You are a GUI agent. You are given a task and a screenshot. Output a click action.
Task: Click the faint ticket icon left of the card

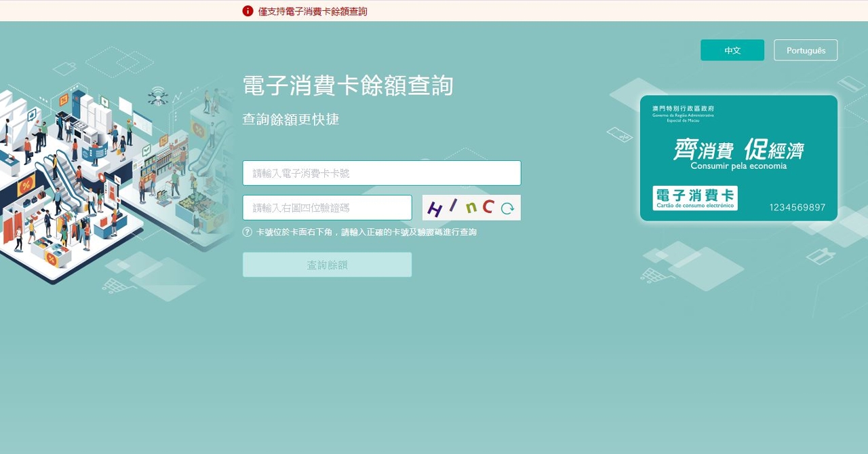(619, 134)
